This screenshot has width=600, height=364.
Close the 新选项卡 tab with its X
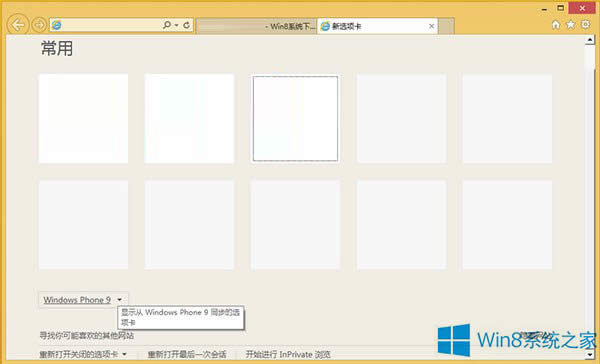[431, 26]
